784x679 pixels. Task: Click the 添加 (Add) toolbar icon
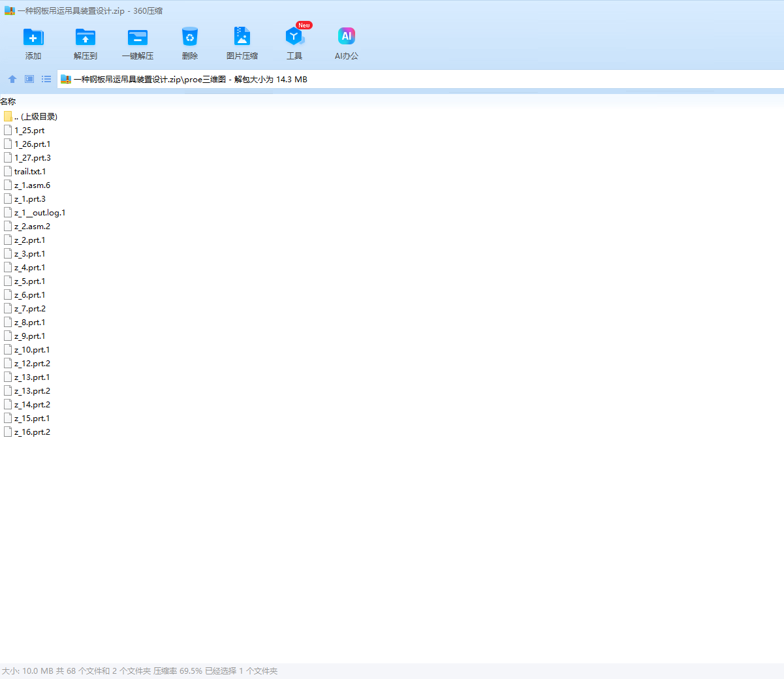pyautogui.click(x=33, y=37)
